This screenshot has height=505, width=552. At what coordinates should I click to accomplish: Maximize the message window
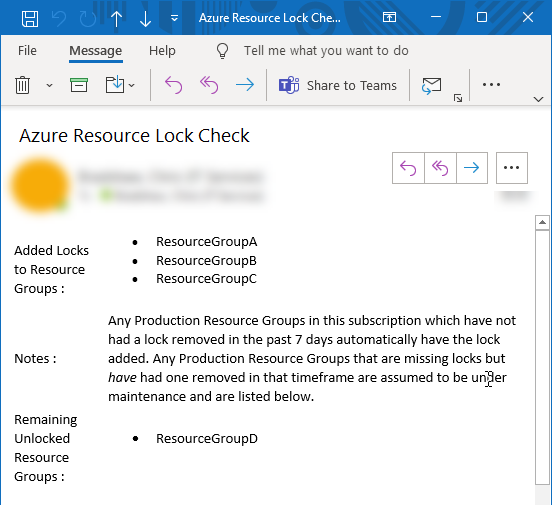482,17
